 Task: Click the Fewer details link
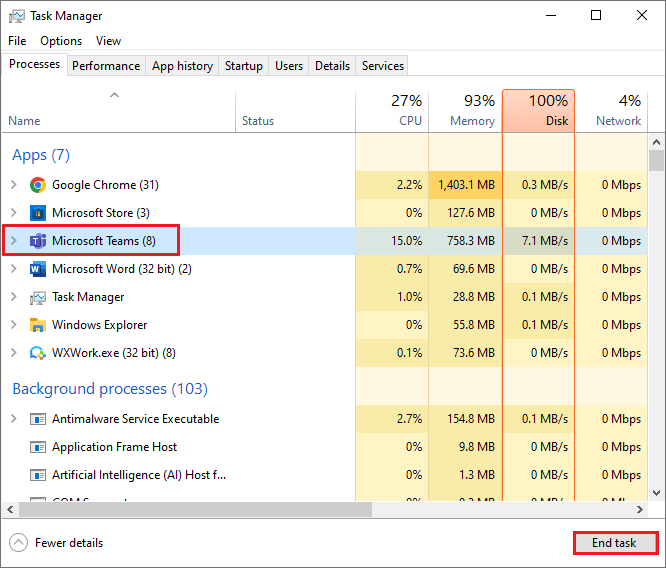click(69, 543)
